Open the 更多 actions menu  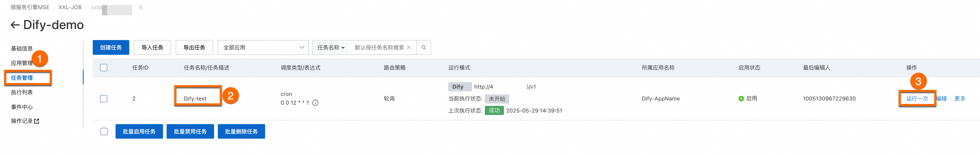959,99
